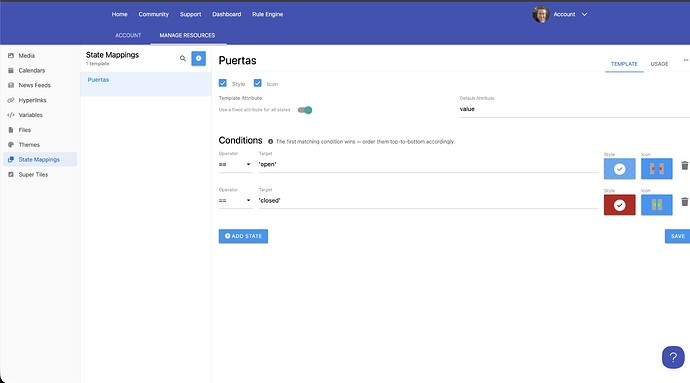Add a new state mapping template
This screenshot has width=690, height=383.
(198, 59)
